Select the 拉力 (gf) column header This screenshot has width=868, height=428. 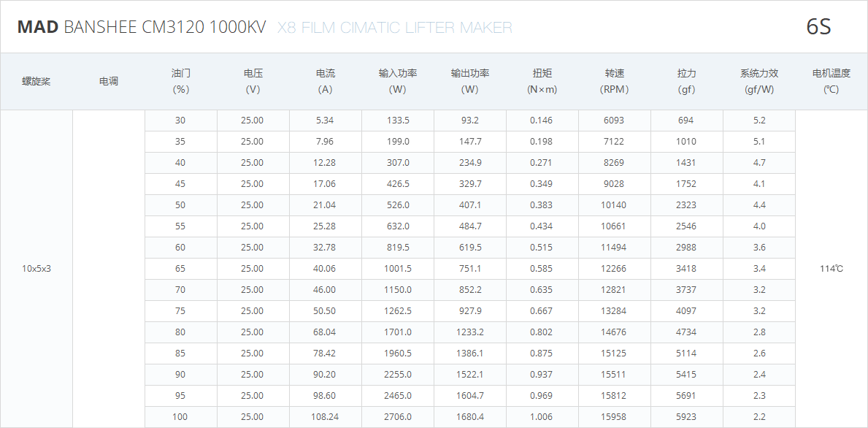click(686, 81)
